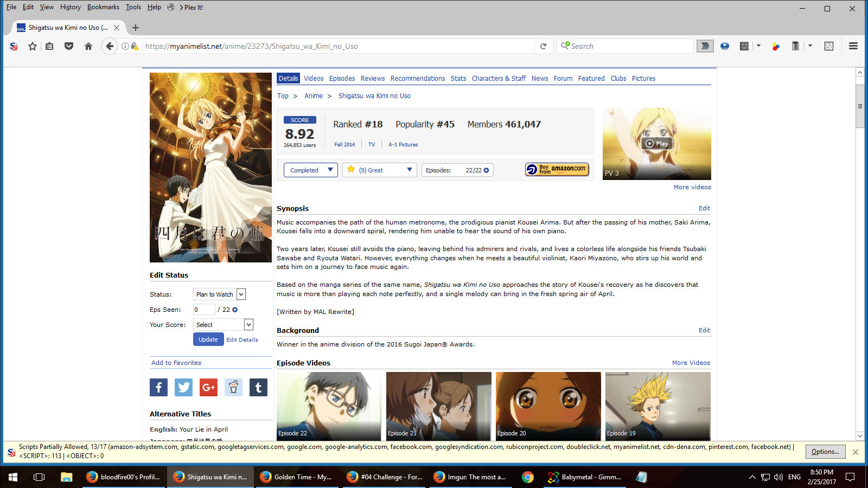Increment episodes with plus icon beside 22/22
868x488 pixels.
(x=487, y=170)
